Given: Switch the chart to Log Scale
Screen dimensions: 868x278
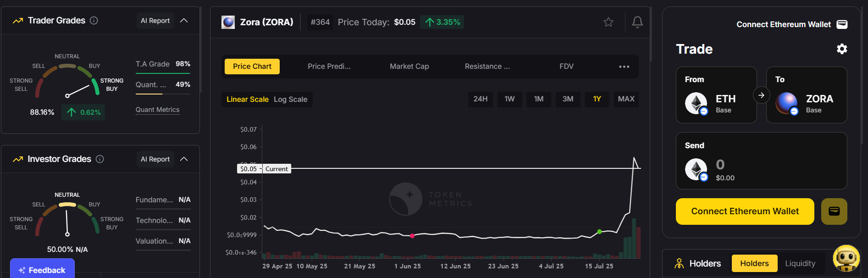Looking at the screenshot, I should 291,100.
